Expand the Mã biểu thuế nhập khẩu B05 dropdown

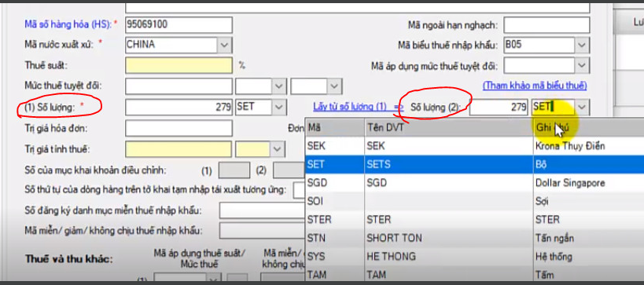(x=582, y=45)
